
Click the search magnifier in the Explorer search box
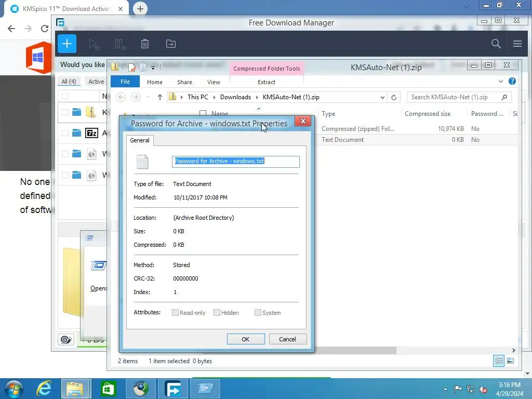pos(504,97)
